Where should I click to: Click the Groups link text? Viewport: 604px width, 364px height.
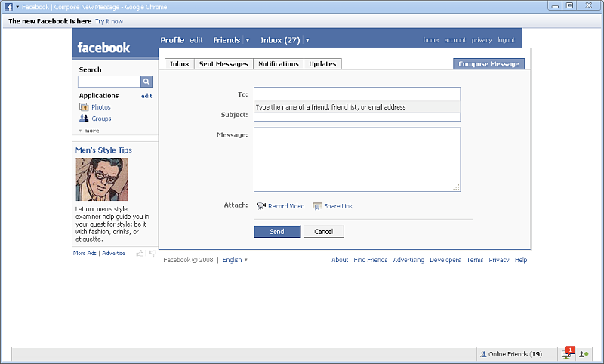tap(101, 119)
